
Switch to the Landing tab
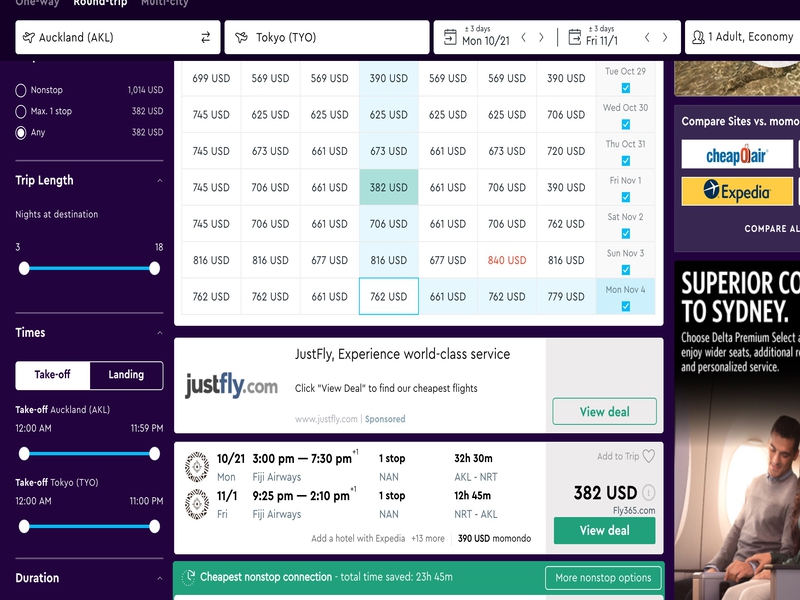[x=126, y=375]
